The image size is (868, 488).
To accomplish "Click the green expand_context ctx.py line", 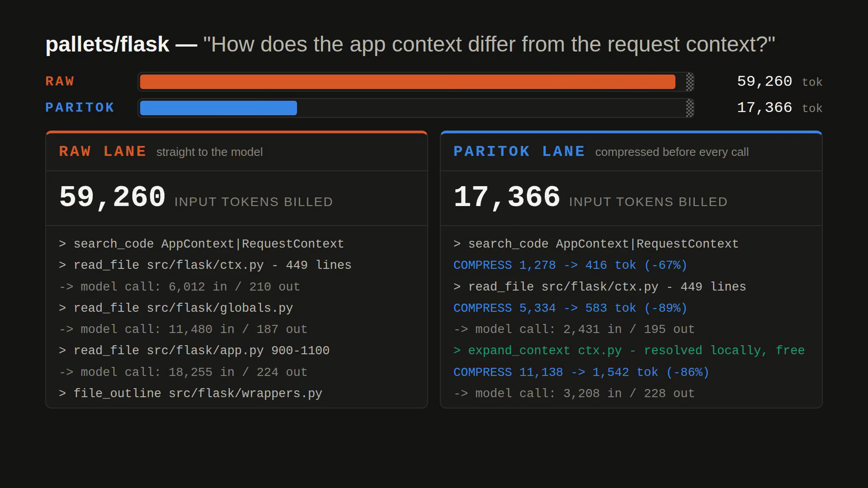I will [629, 351].
